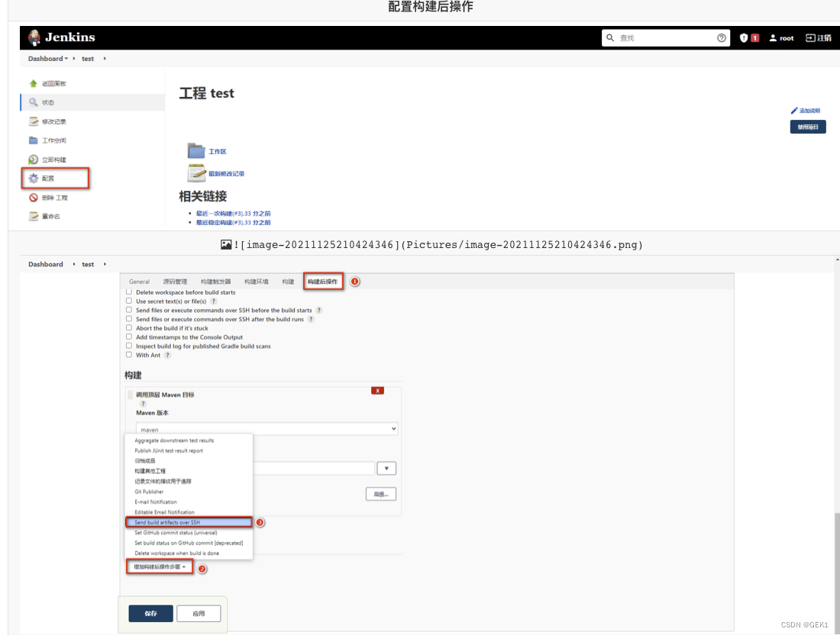Grab the drag handle of the Maven step
Screen dimensions: 840x635
[130, 395]
